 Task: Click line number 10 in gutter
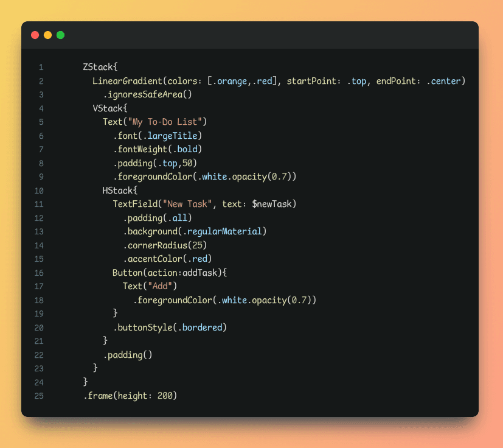pos(39,191)
